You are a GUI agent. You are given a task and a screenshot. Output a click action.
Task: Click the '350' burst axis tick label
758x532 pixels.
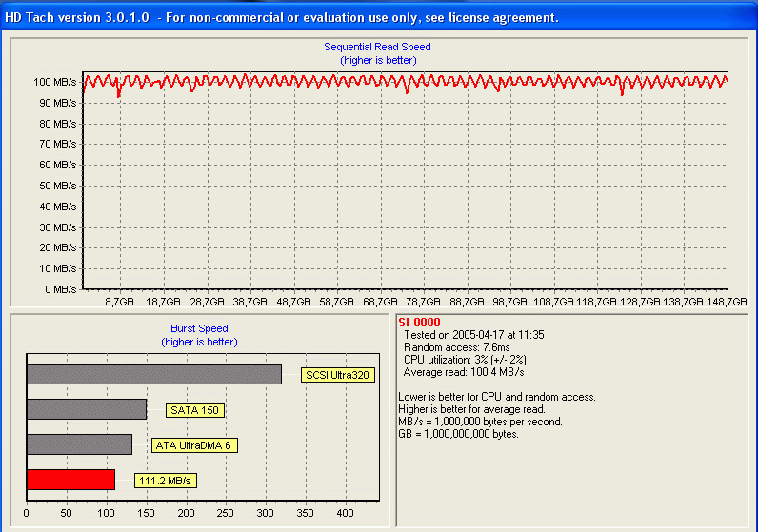pyautogui.click(x=305, y=513)
